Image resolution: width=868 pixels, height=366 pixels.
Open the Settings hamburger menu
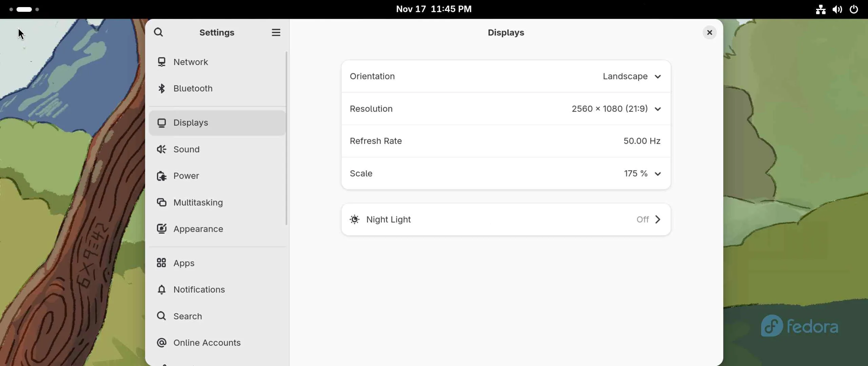tap(276, 33)
